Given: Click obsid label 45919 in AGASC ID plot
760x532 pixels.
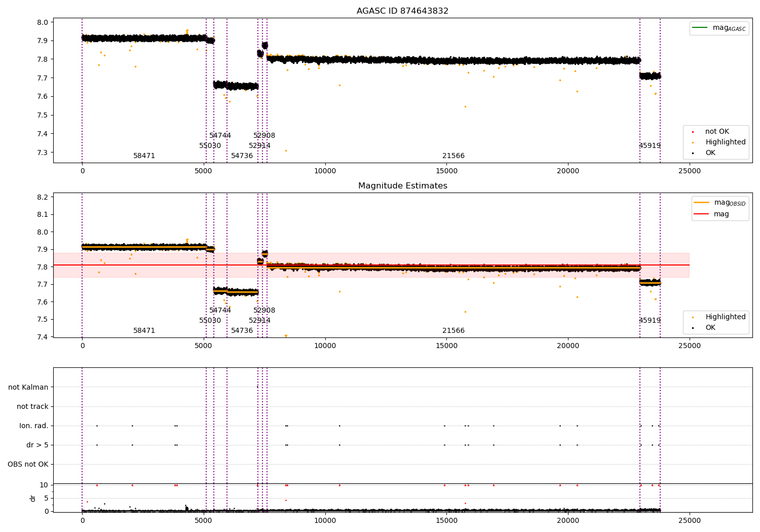Looking at the screenshot, I should 650,145.
